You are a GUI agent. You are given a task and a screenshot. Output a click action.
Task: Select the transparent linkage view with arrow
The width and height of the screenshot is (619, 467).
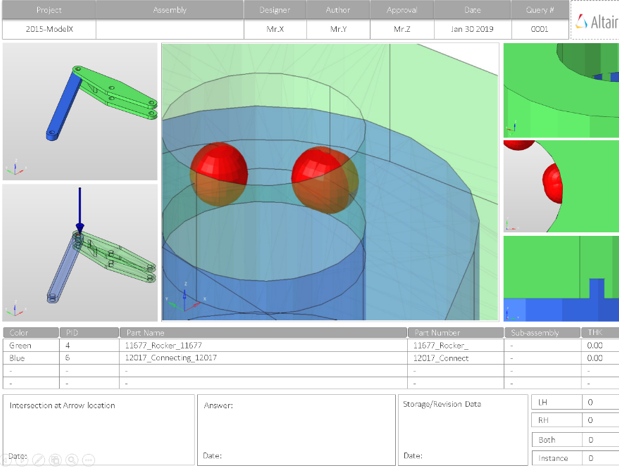click(80, 252)
